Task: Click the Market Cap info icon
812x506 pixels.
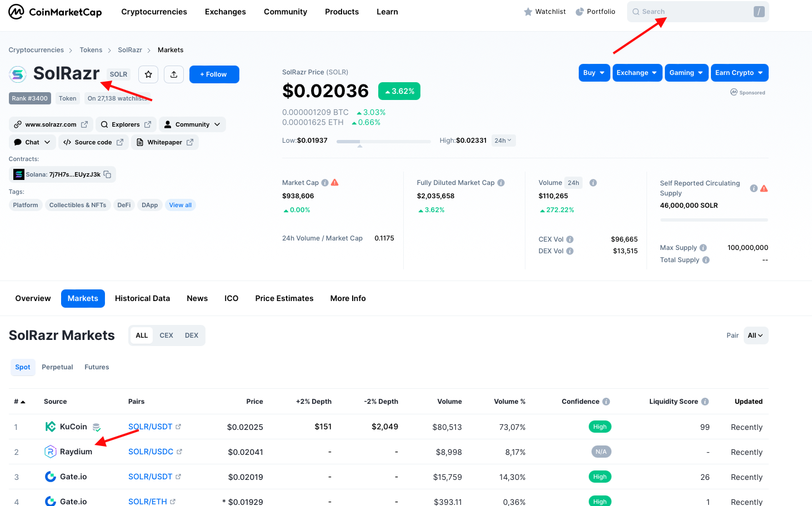Action: (x=325, y=183)
